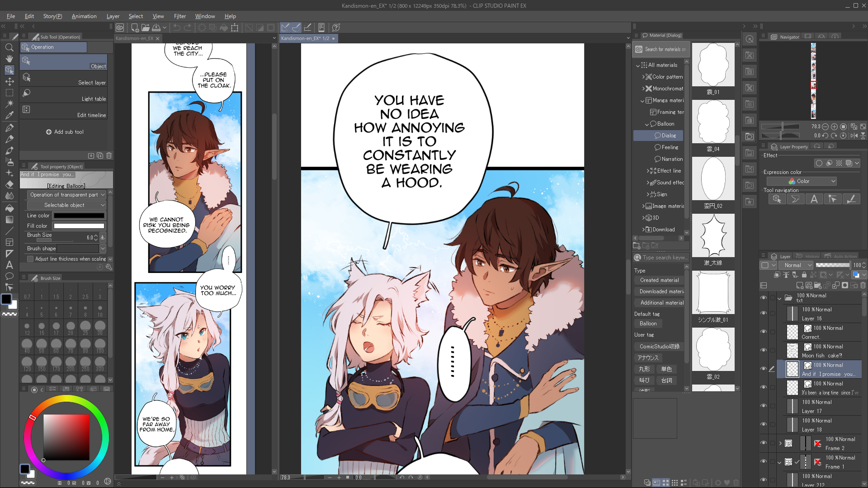Click the Fill bucket tool
The image size is (868, 488).
pyautogui.click(x=9, y=208)
